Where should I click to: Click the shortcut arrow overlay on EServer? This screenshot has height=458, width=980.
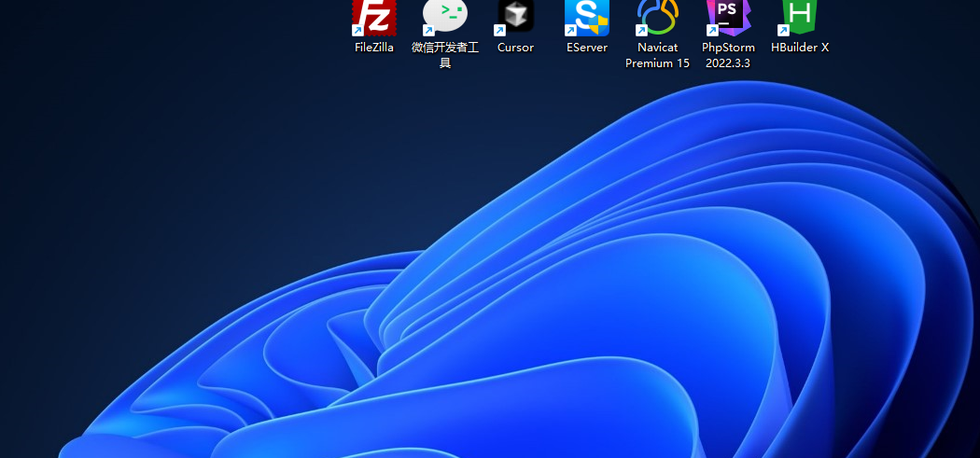coord(570,31)
